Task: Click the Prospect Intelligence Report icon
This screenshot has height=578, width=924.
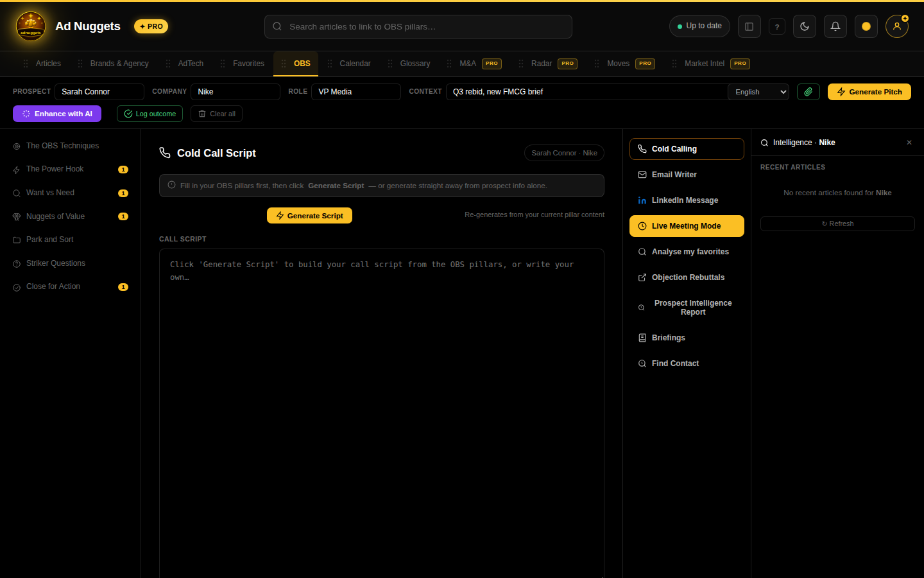Action: [641, 308]
